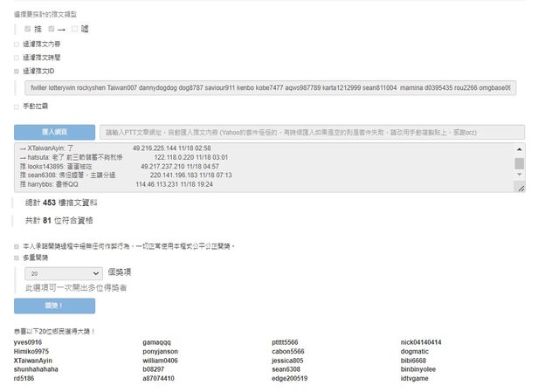Screen dimensions: 559x392
Task: Enable 過濾推文時間 filter checkbox
Action: 17,57
